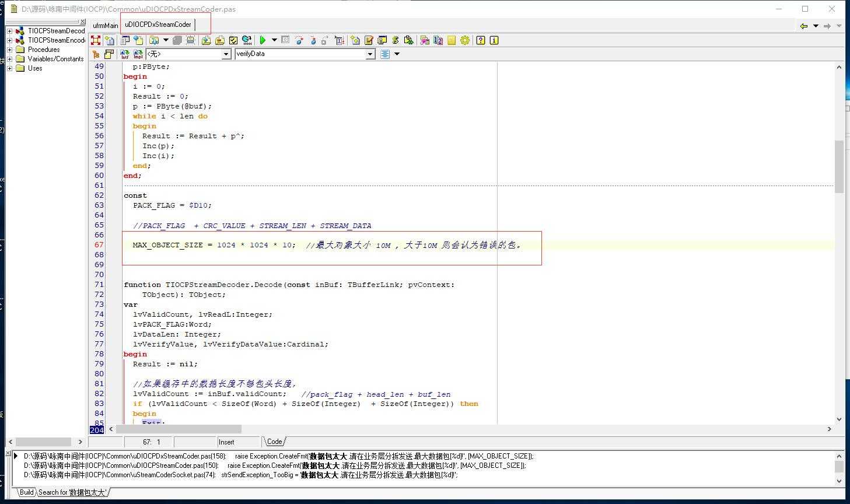850x504 pixels.
Task: Click the editor's vertical scrollbar thumb
Action: (839, 167)
